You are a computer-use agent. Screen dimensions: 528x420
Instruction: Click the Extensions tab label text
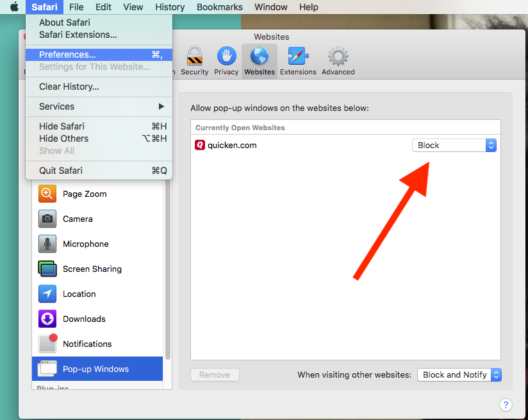point(298,72)
